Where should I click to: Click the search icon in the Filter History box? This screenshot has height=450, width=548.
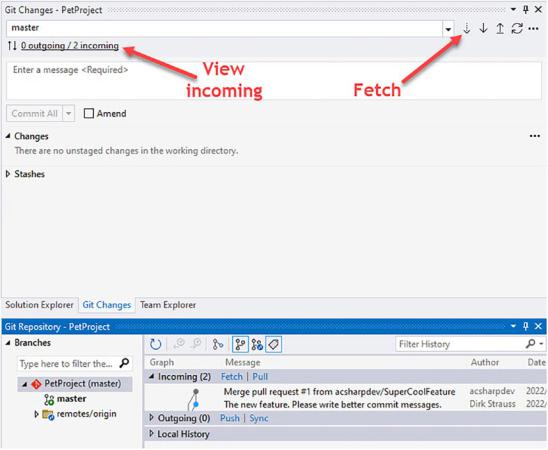(530, 344)
